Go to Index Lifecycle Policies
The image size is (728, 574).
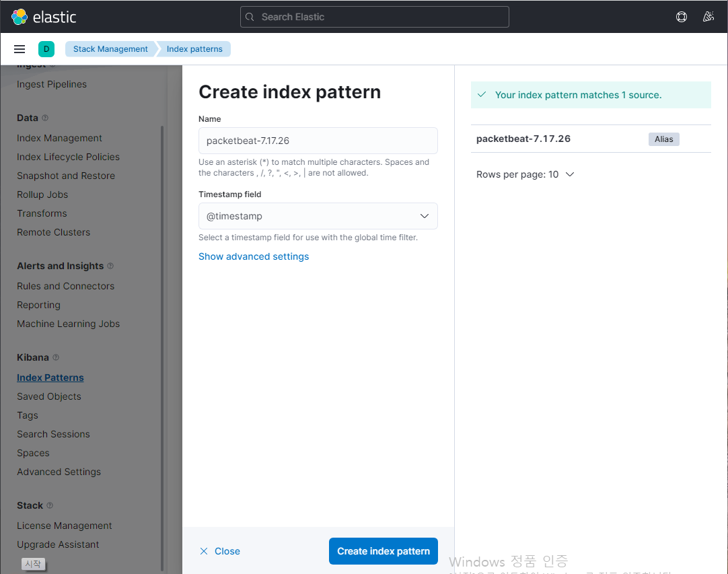coord(68,157)
